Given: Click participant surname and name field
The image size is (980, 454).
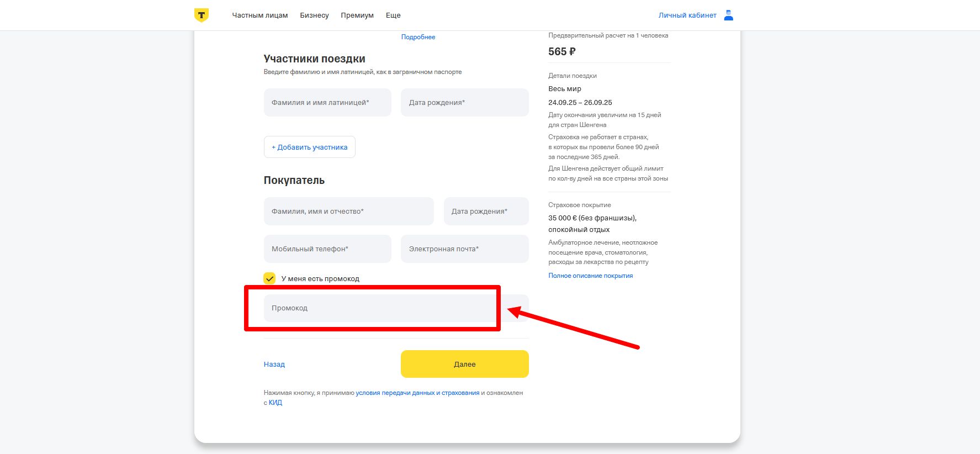Looking at the screenshot, I should pyautogui.click(x=327, y=102).
